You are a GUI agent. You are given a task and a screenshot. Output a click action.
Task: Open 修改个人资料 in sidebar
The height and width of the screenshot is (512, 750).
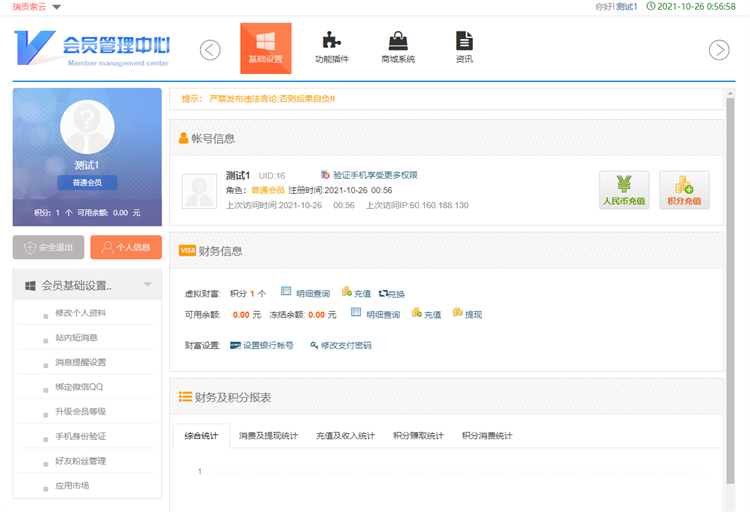click(80, 313)
